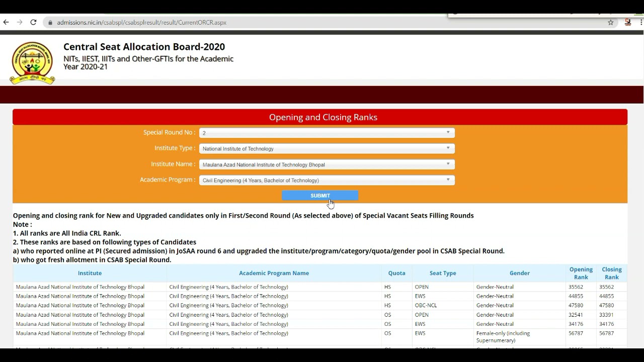
Task: Click the Closing Rank column header
Action: [x=611, y=273]
